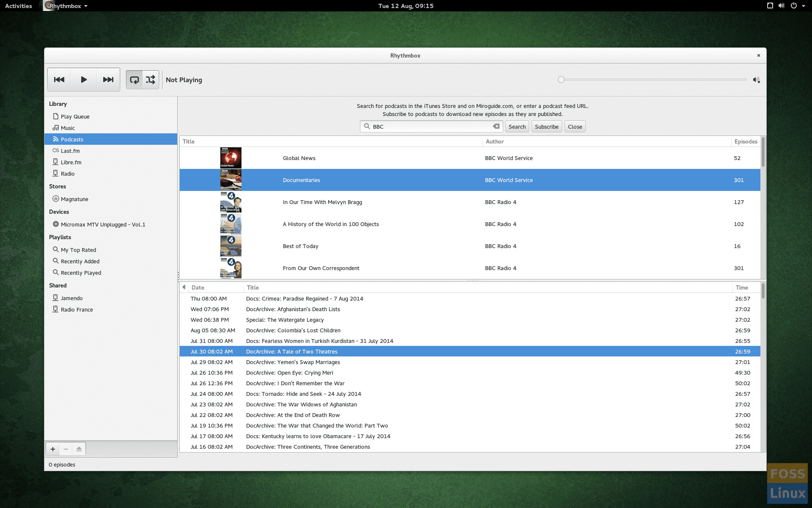812x508 pixels.
Task: Click the volume speaker icon in Rhythmbox
Action: pos(756,80)
